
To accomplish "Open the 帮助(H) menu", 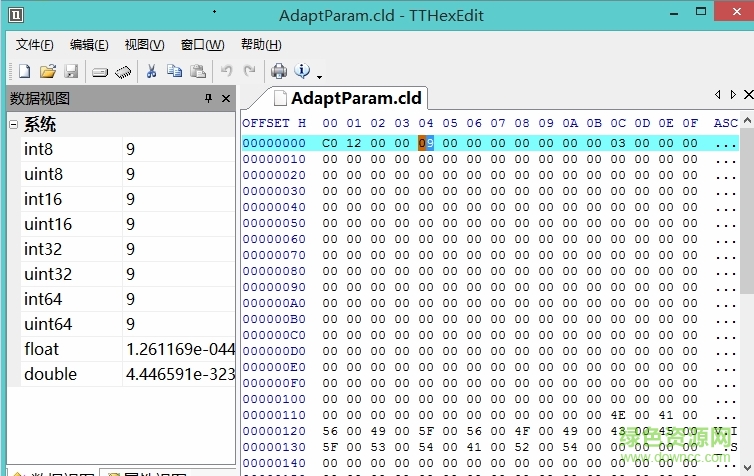I will [261, 44].
